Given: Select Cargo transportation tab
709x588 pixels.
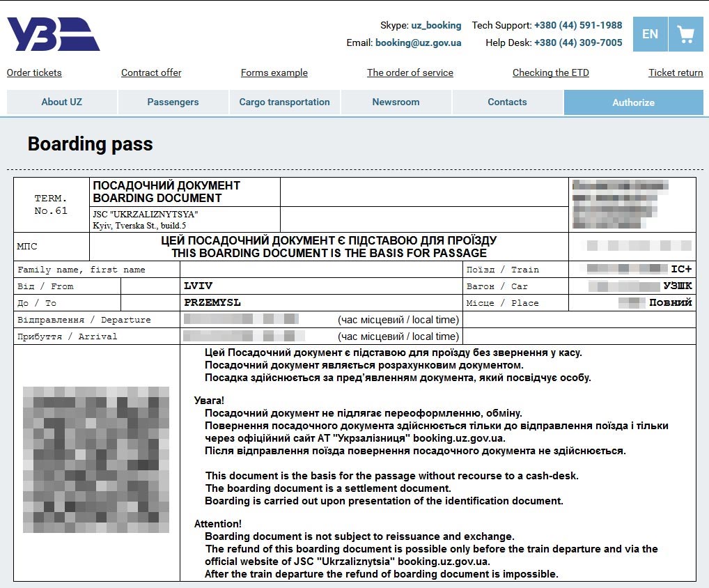Looking at the screenshot, I should pos(284,102).
